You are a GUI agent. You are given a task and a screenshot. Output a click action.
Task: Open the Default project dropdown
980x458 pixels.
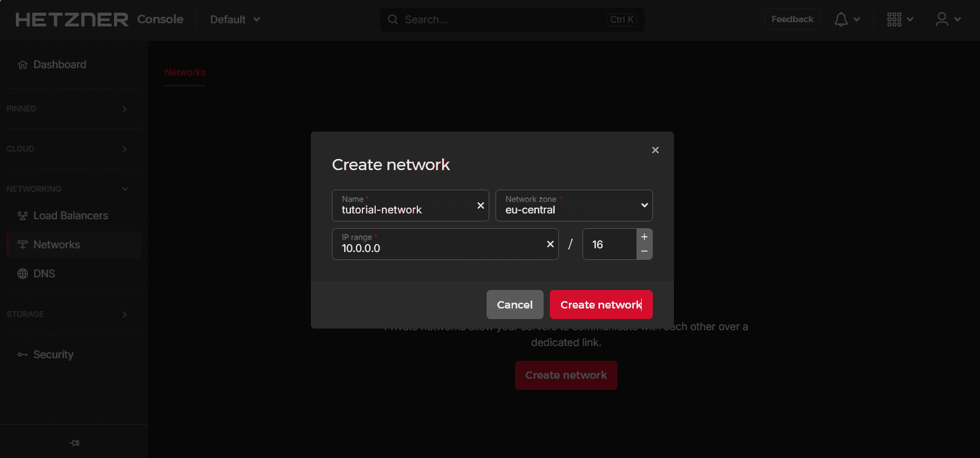(235, 20)
